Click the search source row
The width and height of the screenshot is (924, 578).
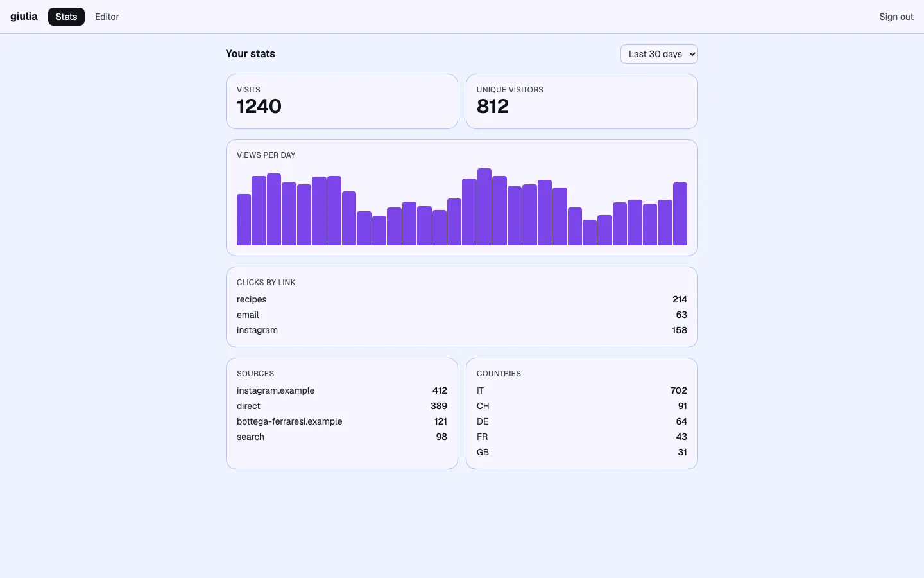(342, 437)
